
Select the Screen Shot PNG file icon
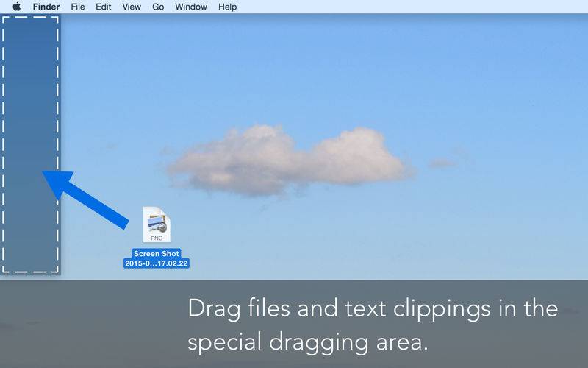[157, 224]
